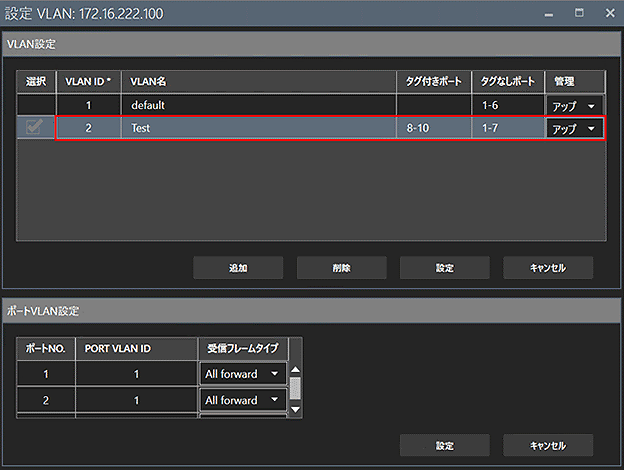
Task: Click 設定 button in ポートVLAN設定 section
Action: 445,445
